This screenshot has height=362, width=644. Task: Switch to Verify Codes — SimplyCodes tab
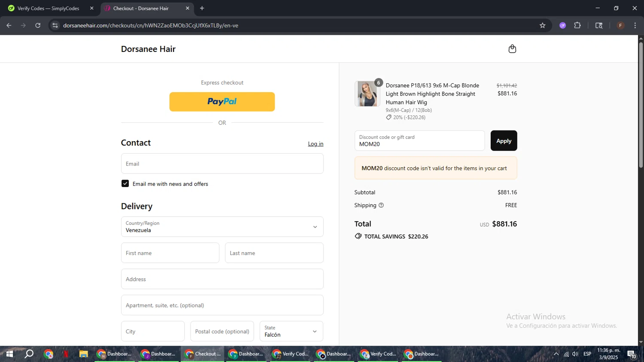pos(49,8)
